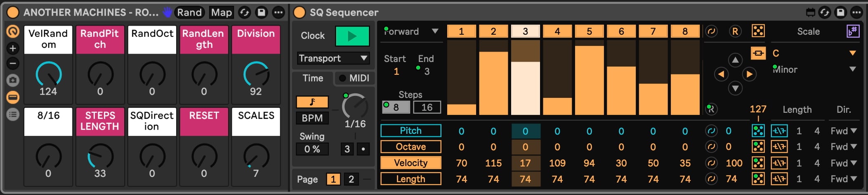Open the Octave row Fwd direction dropdown
868x195 pixels.
pos(844,147)
